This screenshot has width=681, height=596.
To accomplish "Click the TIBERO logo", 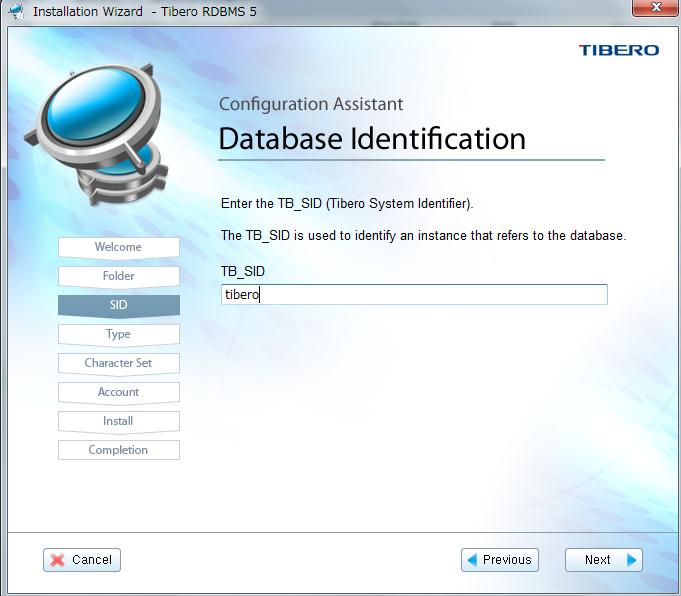I will (618, 50).
